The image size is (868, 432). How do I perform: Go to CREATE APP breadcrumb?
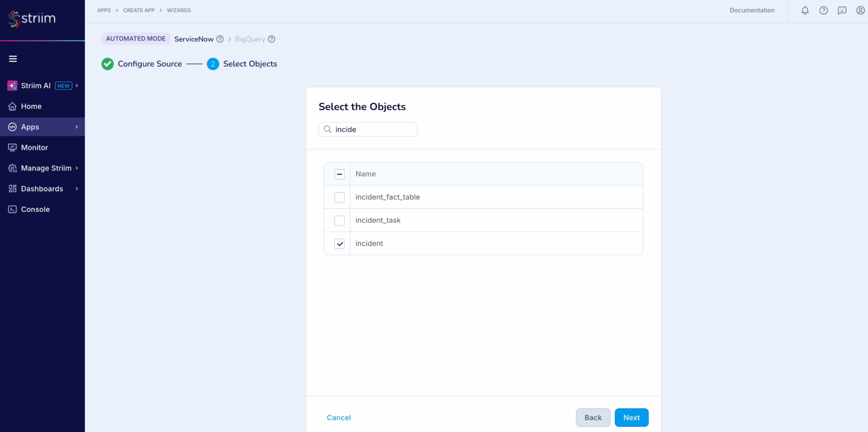tap(139, 10)
